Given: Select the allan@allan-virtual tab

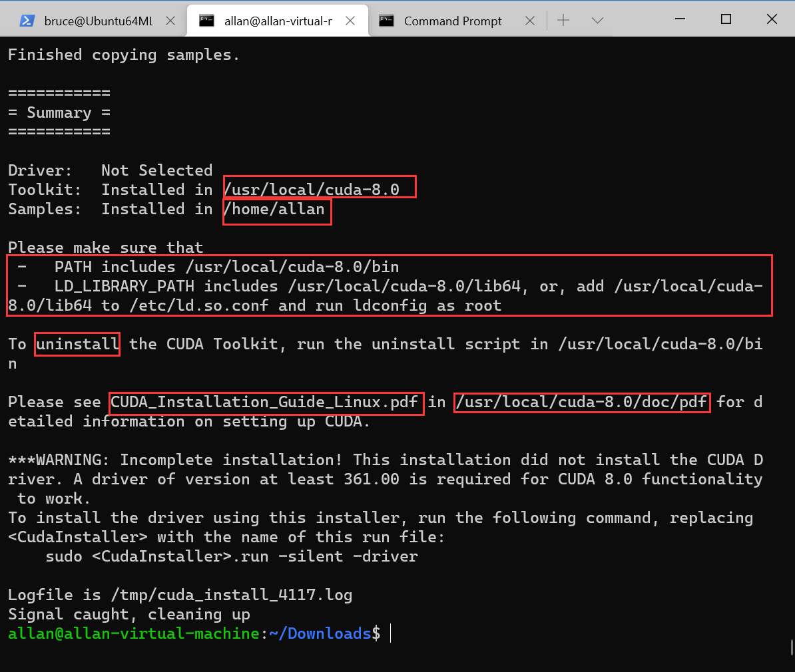Looking at the screenshot, I should [x=278, y=21].
